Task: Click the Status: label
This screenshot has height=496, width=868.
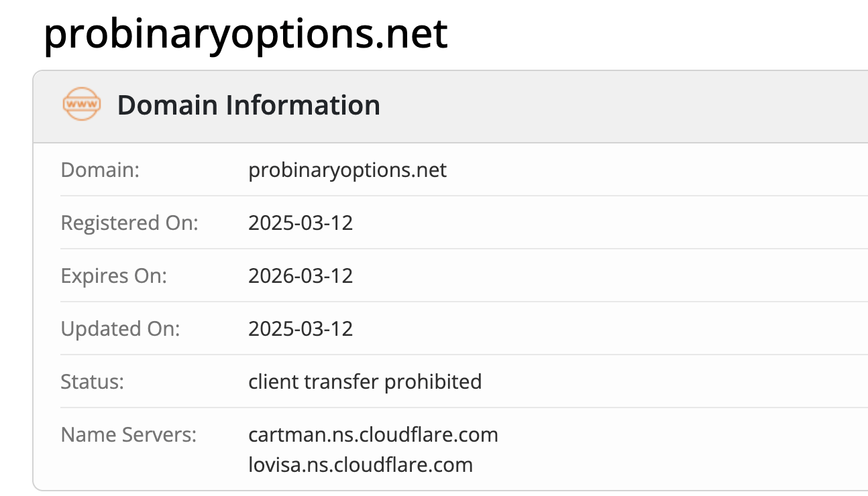Action: tap(93, 381)
